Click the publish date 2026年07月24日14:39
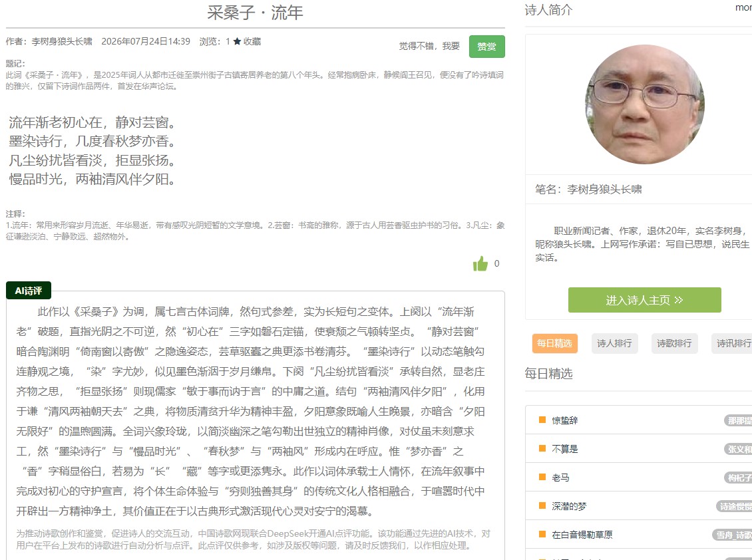 tap(146, 42)
